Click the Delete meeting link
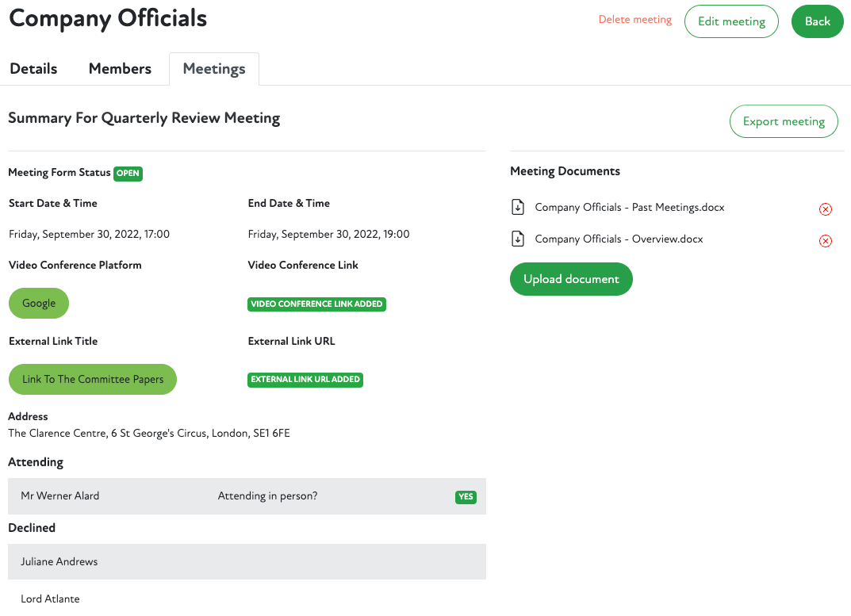Image resolution: width=851 pixels, height=616 pixels. pyautogui.click(x=634, y=20)
